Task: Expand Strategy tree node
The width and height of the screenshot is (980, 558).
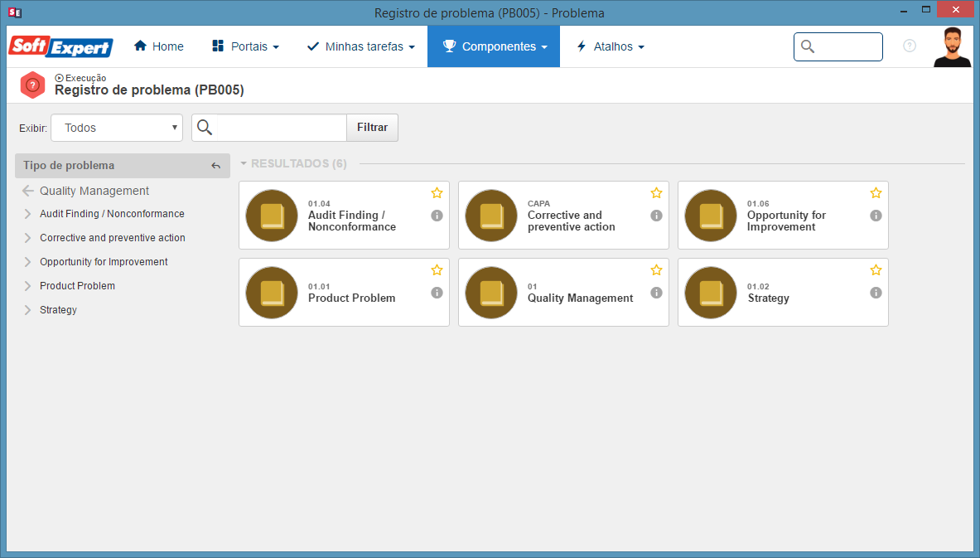Action: pyautogui.click(x=27, y=309)
